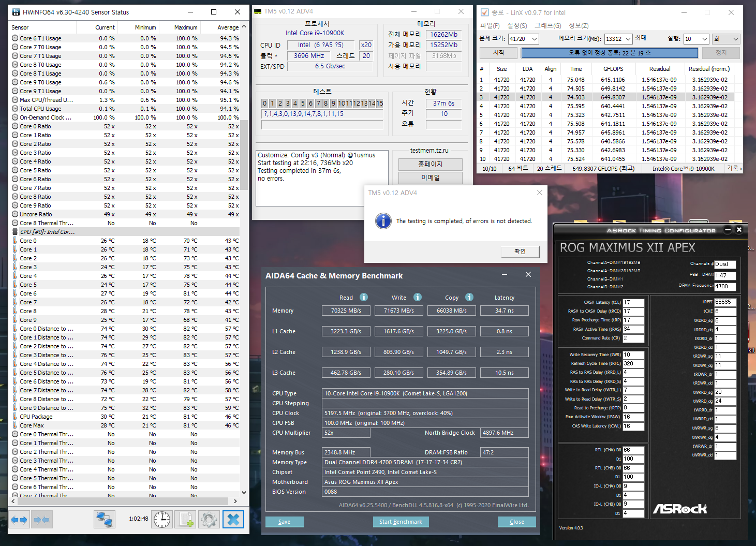Click the logging sheet icon with green plus

[x=186, y=520]
